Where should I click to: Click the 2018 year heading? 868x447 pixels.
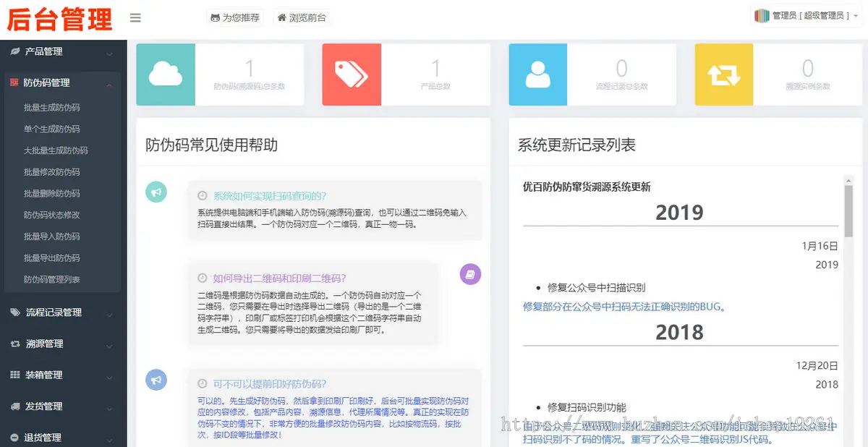(x=679, y=332)
